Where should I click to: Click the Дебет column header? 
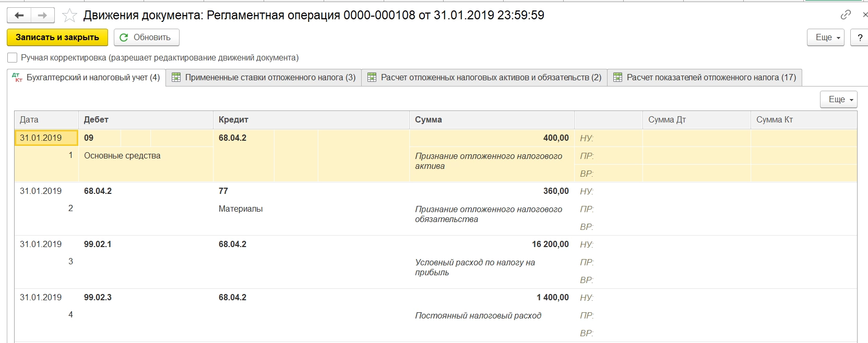(x=96, y=120)
